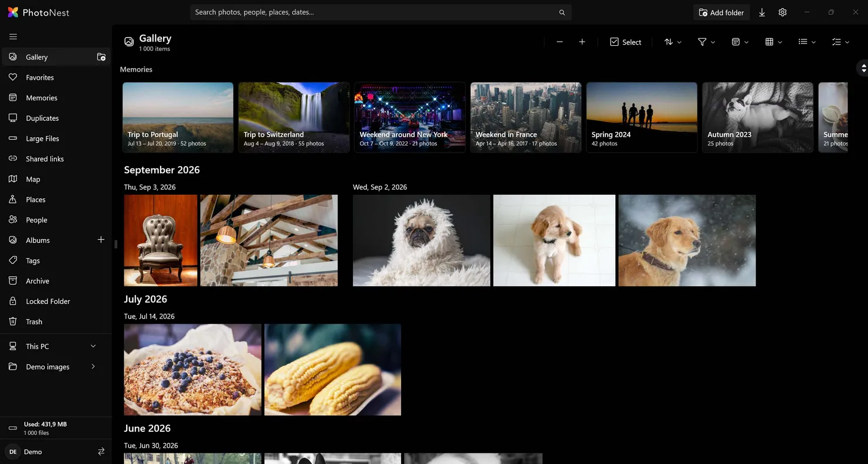Click the DE profile avatar
Screen dimensions: 868x464
pos(13,452)
